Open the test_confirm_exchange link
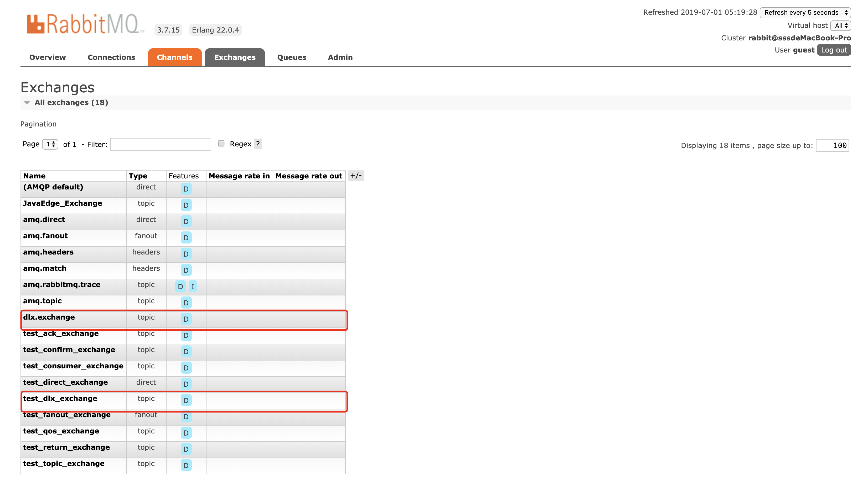Viewport: 868px width, 477px height. pyautogui.click(x=69, y=349)
